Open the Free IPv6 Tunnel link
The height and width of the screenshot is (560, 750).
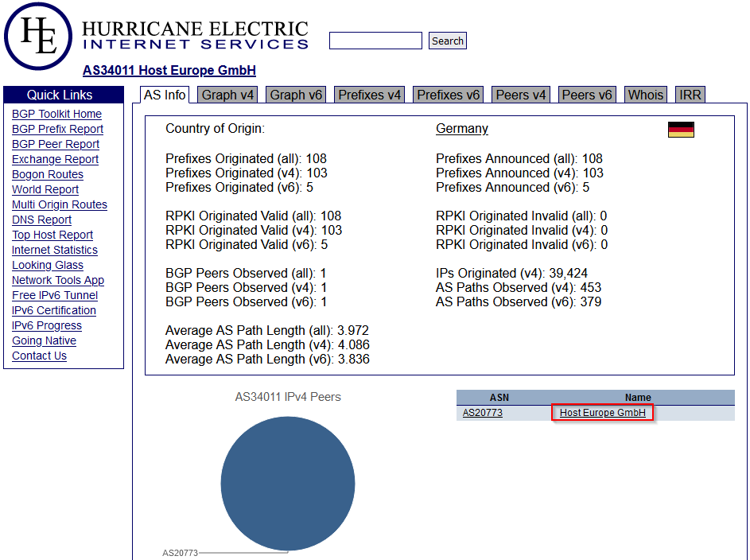[55, 296]
